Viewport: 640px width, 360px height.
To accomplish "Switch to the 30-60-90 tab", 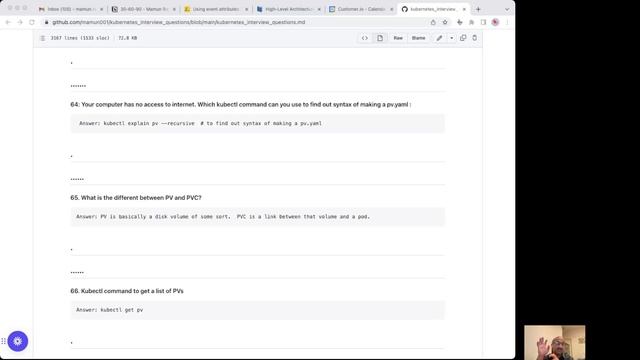I will click(143, 9).
